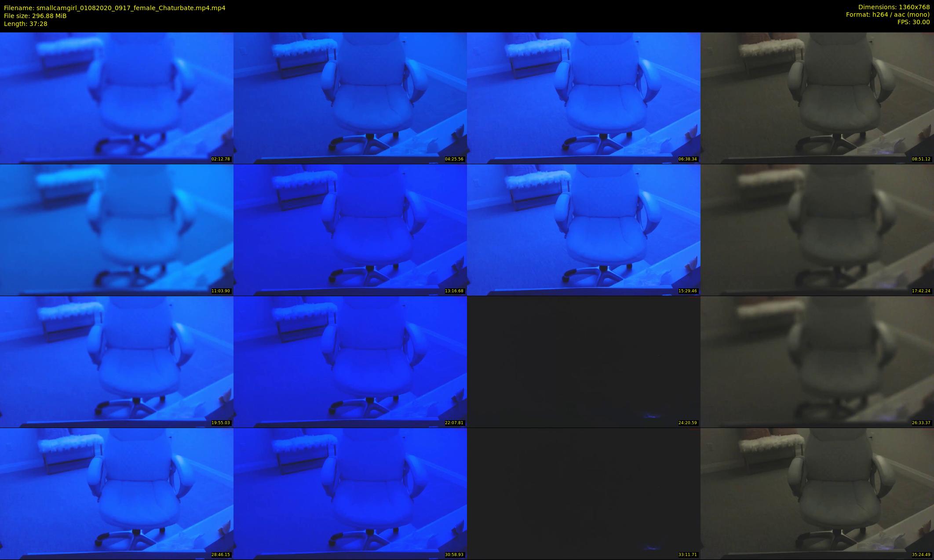Click the 35:24.49 timestamp label
Viewport: 934px width, 560px height.
pyautogui.click(x=921, y=555)
